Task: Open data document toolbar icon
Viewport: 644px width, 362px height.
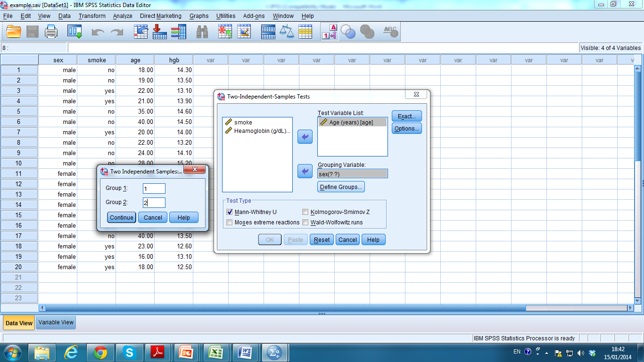Action: click(x=13, y=32)
